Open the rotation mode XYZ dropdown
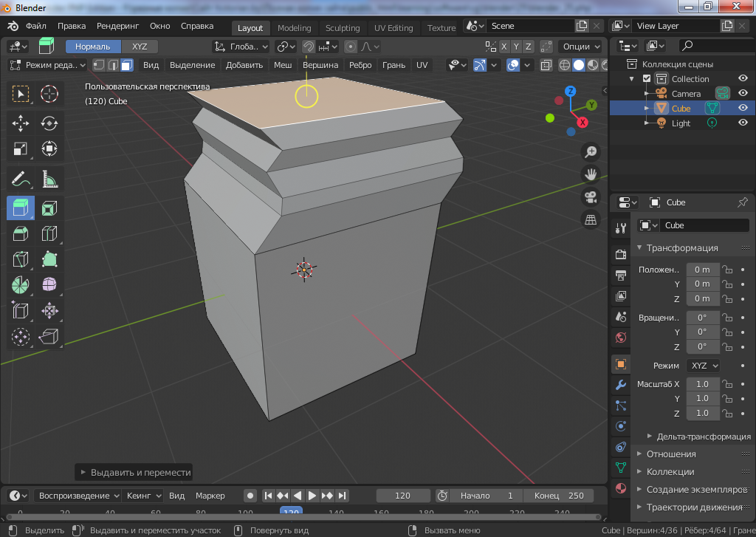 [x=704, y=366]
